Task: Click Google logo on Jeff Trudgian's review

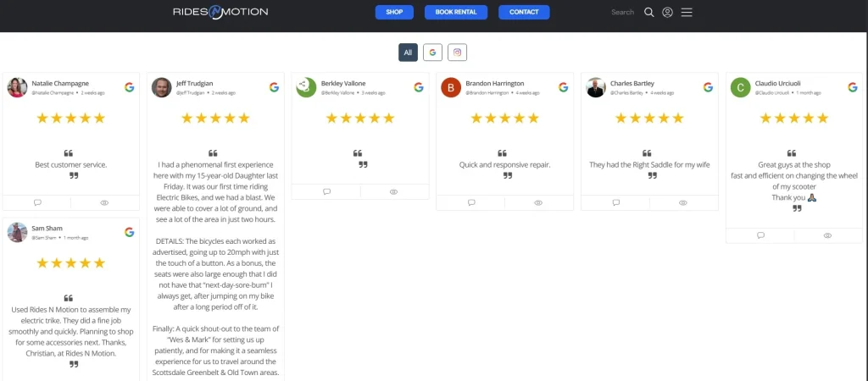Action: pos(274,87)
